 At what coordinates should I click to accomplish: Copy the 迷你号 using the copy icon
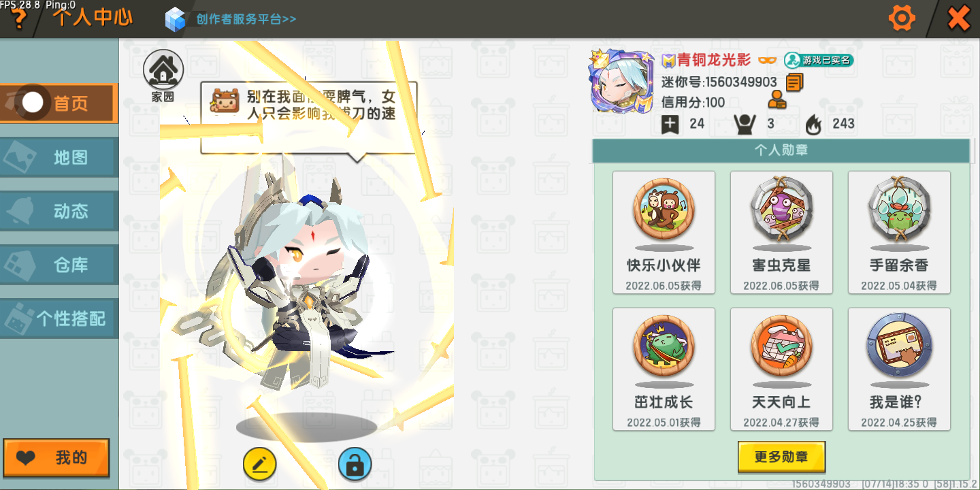tap(794, 82)
